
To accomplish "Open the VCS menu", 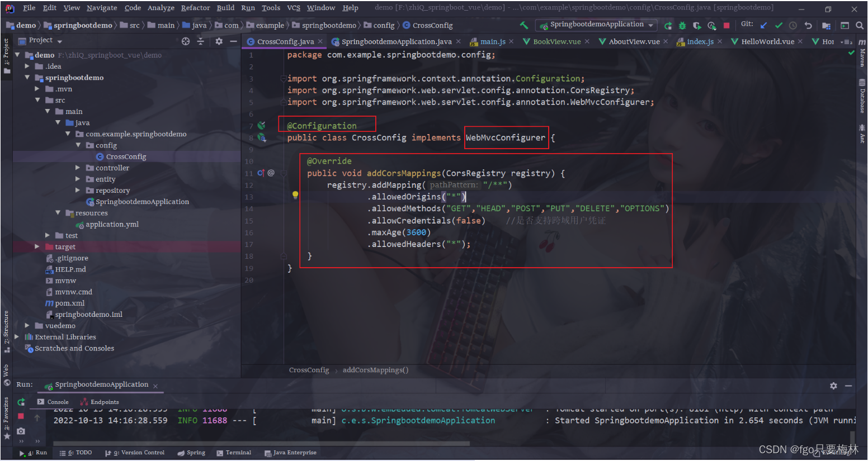I will [294, 8].
